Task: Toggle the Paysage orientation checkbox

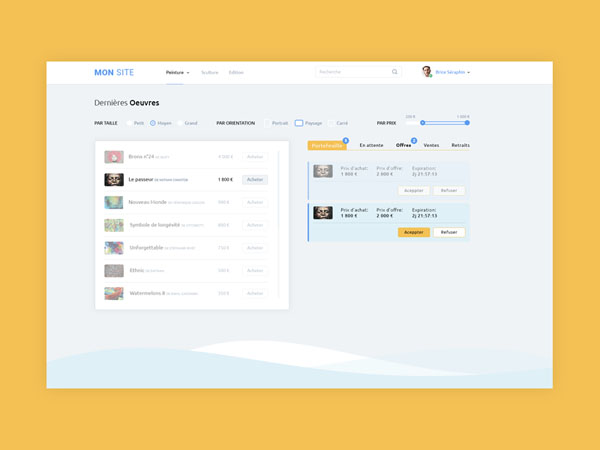Action: (x=299, y=123)
